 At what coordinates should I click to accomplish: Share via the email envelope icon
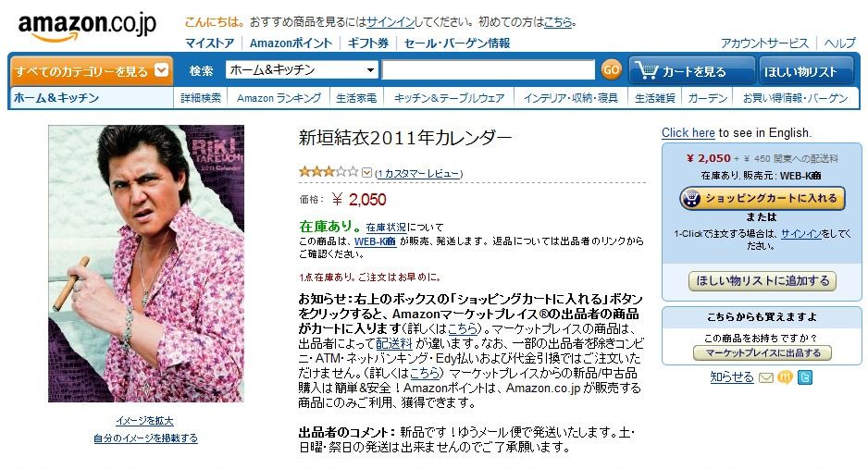pos(765,377)
